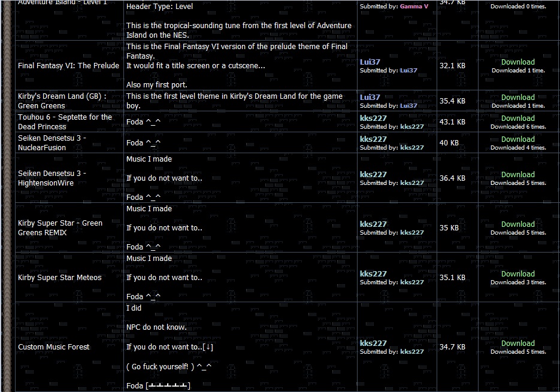The width and height of the screenshot is (560, 392).
Task: Click 'Downloaded 1 time.' in Final Fantasy VI row
Action: (x=518, y=71)
